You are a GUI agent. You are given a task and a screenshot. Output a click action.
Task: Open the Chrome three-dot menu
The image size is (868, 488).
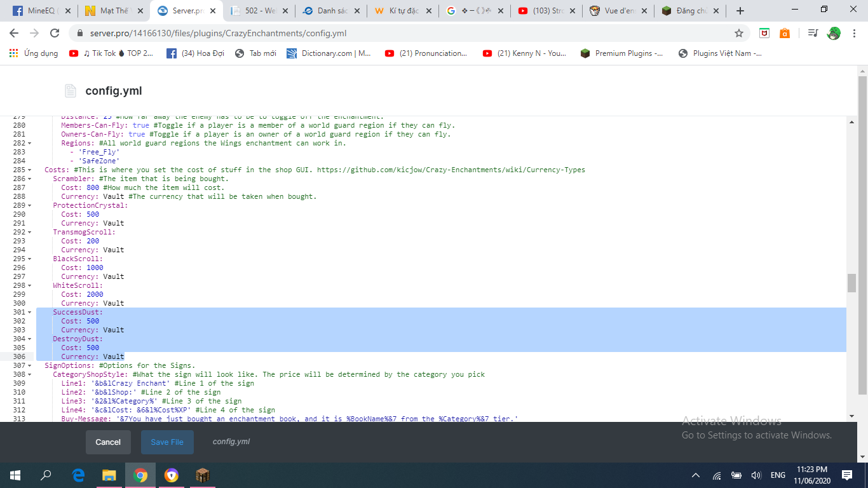click(x=855, y=34)
